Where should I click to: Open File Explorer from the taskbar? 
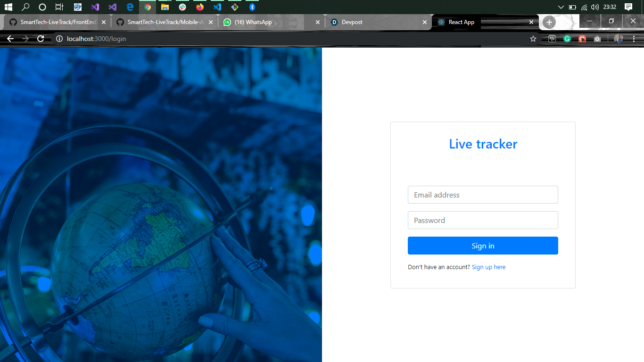165,7
